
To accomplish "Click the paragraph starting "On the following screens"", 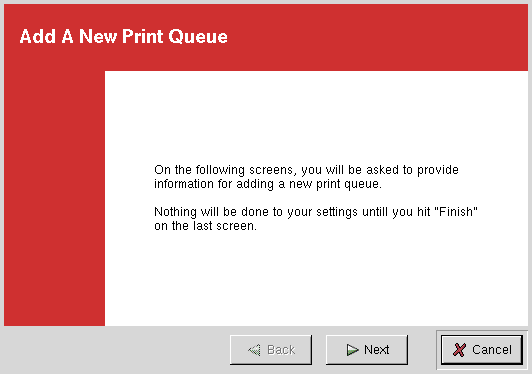I will pyautogui.click(x=306, y=176).
